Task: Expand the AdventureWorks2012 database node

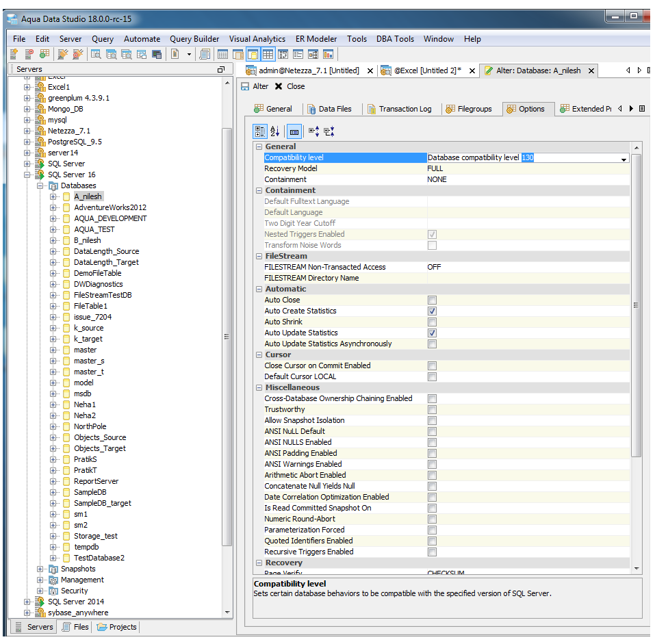Action: coord(53,207)
